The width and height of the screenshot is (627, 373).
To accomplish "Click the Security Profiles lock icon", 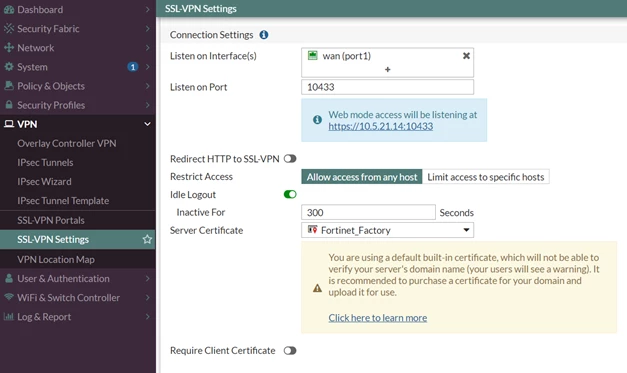I will (x=9, y=105).
